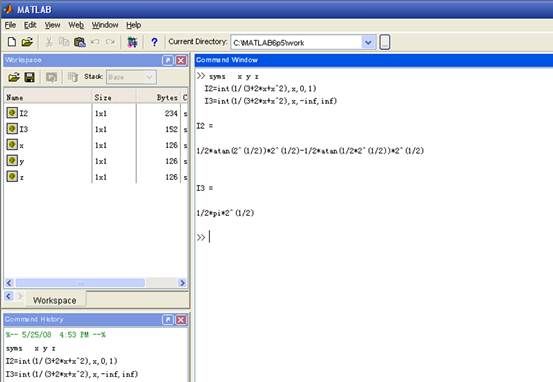553x382 pixels.
Task: Open the Edit menu
Action: [x=30, y=25]
